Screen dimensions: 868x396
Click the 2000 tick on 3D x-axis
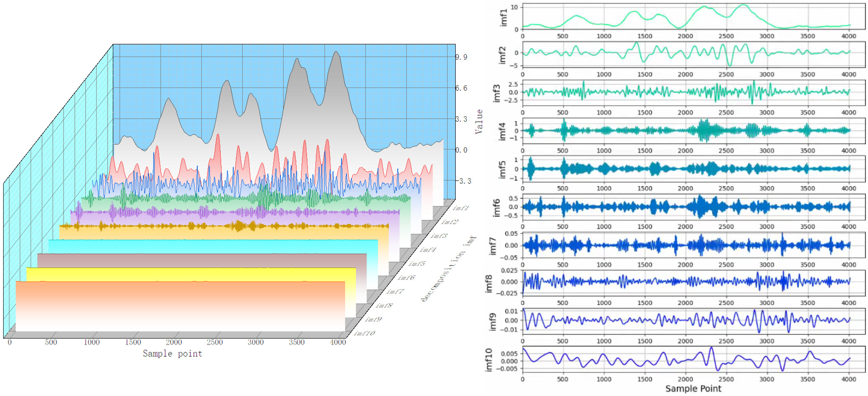(x=174, y=342)
